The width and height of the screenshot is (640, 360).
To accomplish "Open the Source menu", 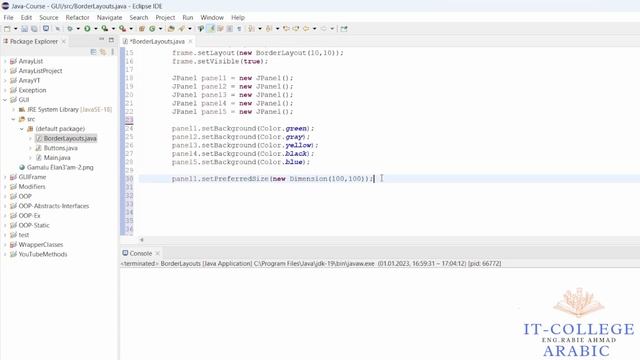I will [49, 18].
